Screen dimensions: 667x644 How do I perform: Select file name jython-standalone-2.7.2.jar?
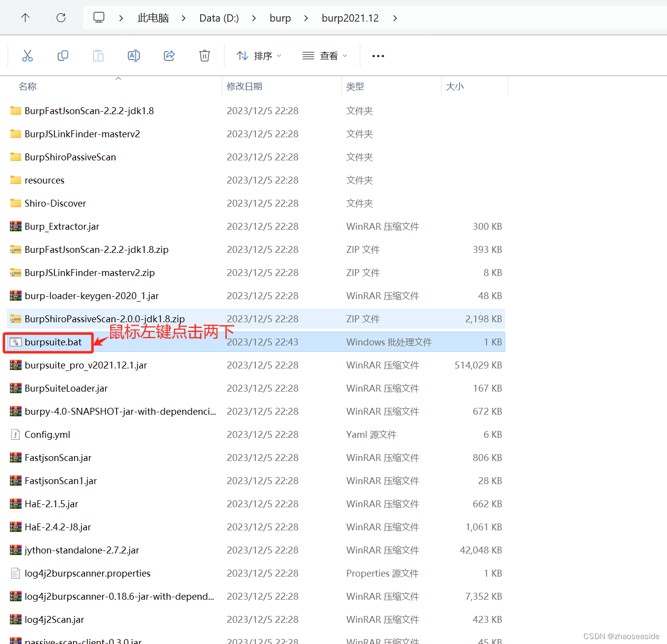82,550
